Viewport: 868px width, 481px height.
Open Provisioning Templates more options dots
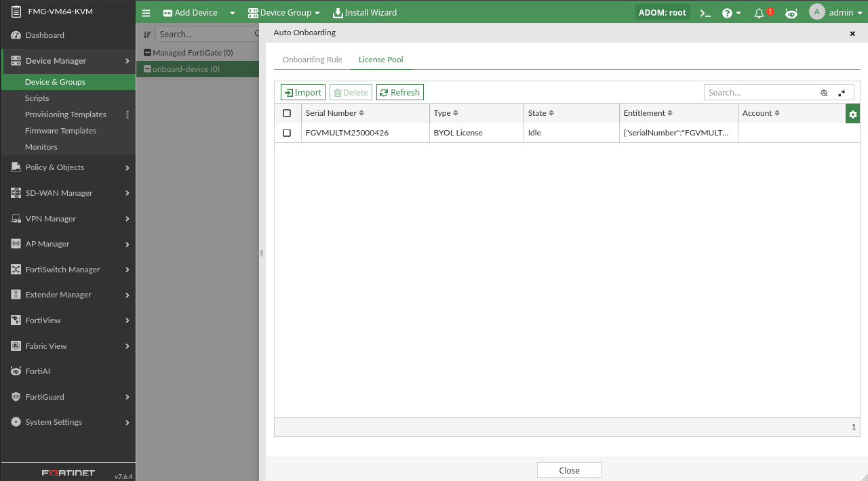pos(127,114)
